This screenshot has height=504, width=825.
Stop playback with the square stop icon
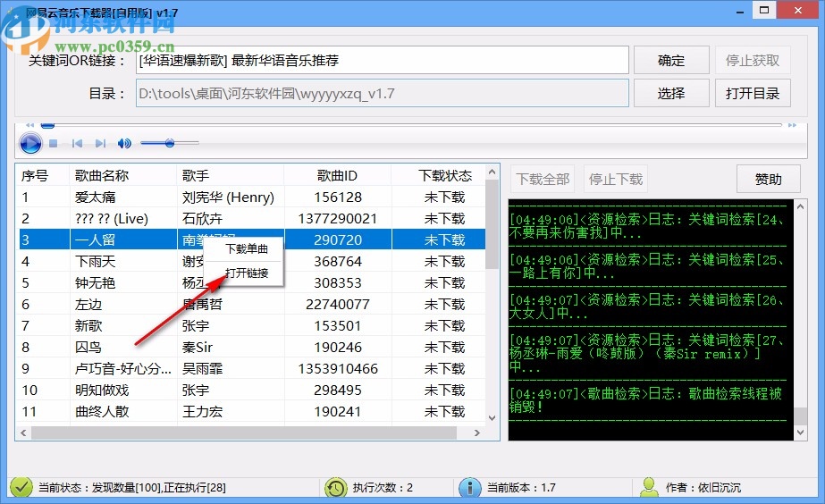(53, 143)
